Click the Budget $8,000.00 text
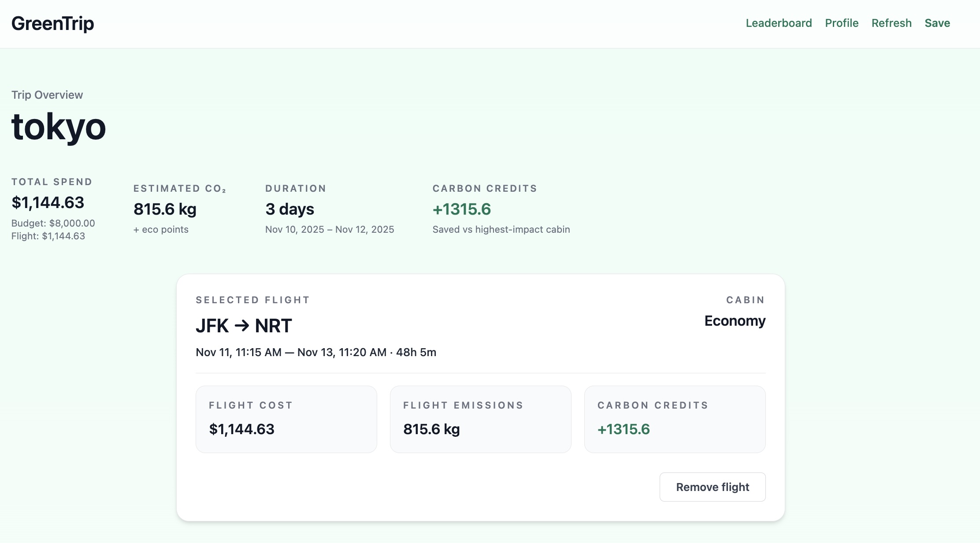Screen dimensions: 980x543 [x=53, y=223]
